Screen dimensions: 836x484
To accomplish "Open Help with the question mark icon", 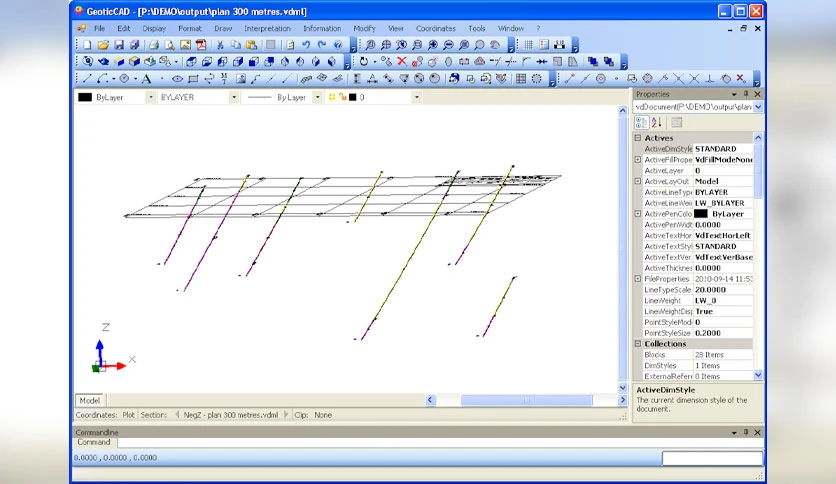I will [x=337, y=45].
